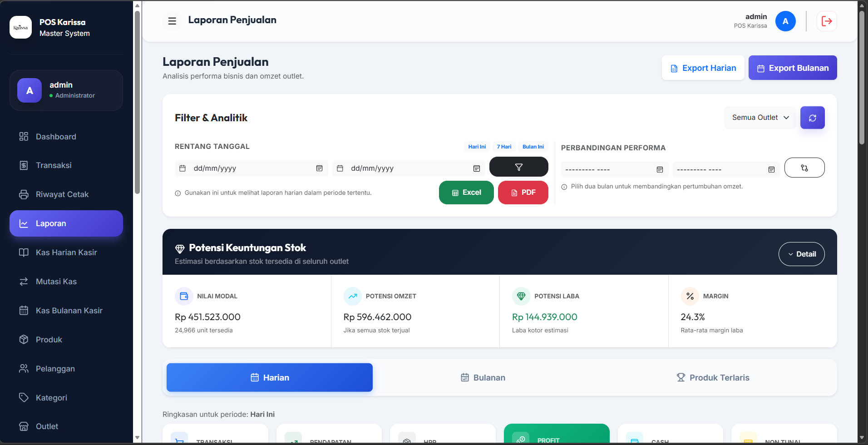Viewport: 868px width, 445px height.
Task: Open picker for second comparison month
Action: point(771,169)
